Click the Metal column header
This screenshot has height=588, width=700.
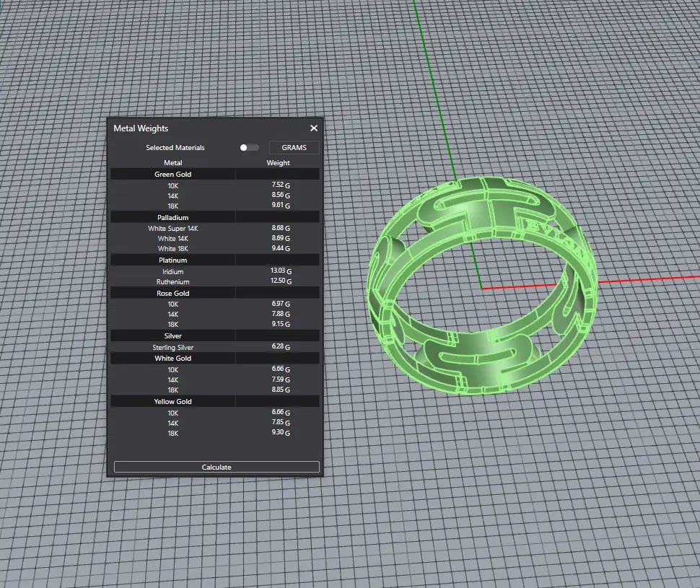tap(173, 163)
